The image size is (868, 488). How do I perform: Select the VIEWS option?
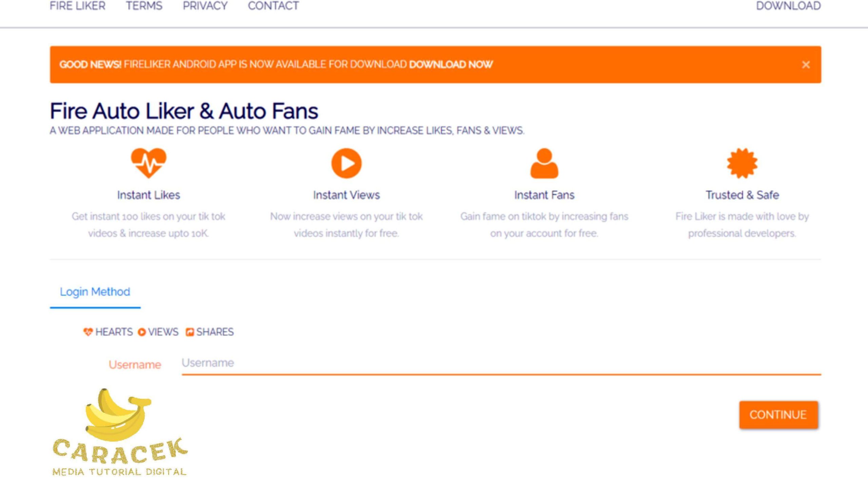(x=163, y=332)
